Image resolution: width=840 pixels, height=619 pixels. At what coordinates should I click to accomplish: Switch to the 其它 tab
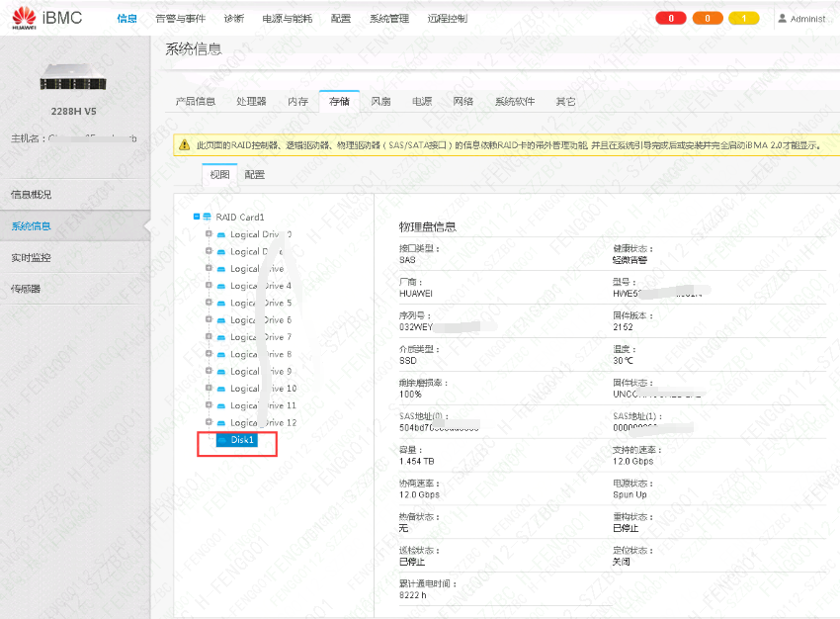pos(565,101)
